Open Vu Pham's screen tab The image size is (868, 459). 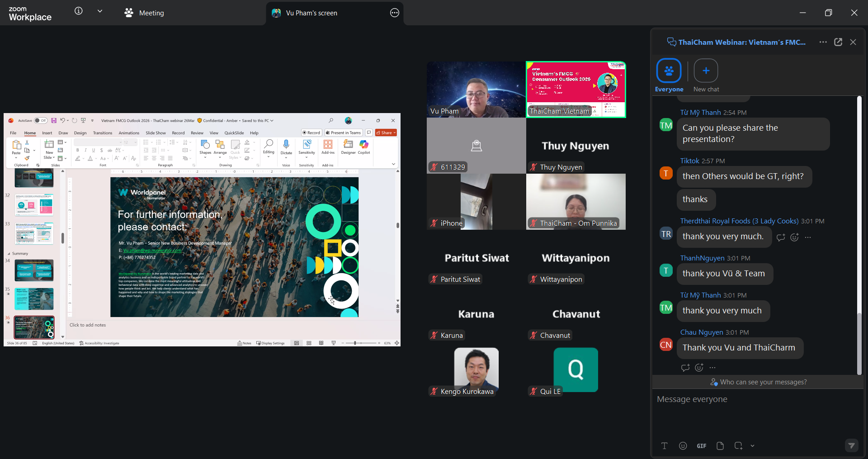coord(311,13)
